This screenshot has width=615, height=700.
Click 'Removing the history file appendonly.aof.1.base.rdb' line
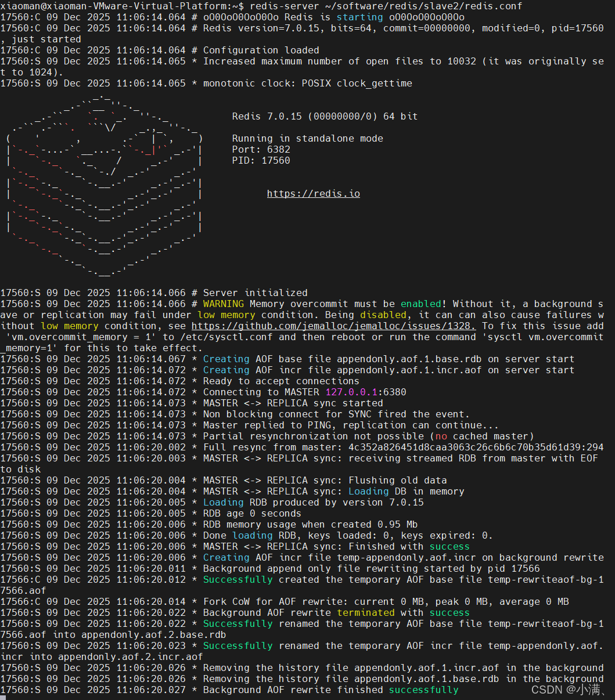[302, 679]
